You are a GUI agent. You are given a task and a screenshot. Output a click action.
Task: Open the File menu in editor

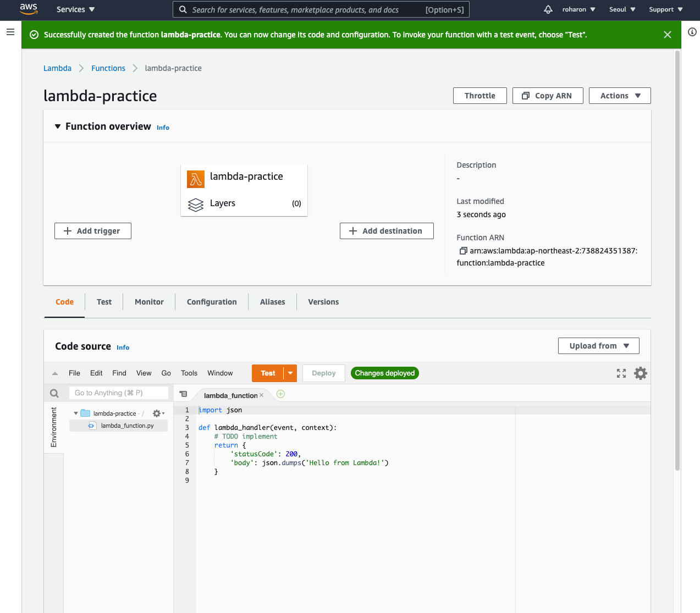[x=74, y=373]
